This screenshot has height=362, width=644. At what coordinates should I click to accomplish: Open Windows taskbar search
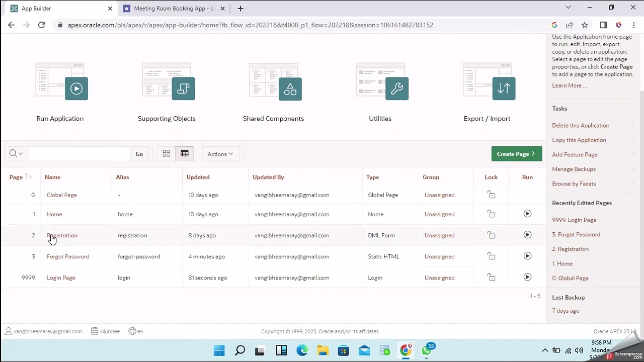tap(240, 350)
